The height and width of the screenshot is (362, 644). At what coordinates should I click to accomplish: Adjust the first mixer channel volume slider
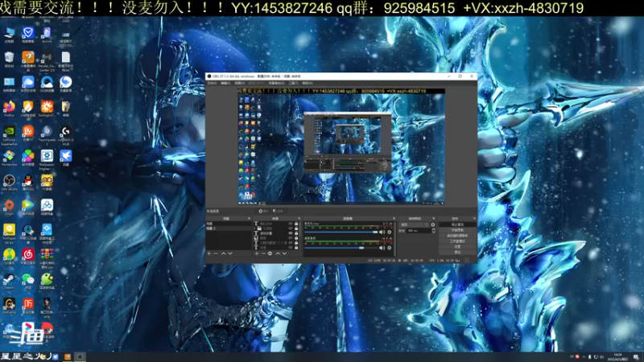click(x=341, y=232)
